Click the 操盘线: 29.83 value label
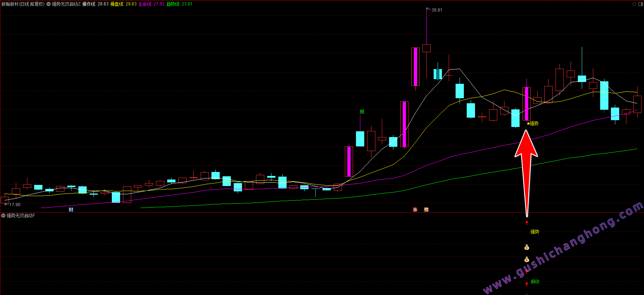Image resolution: width=644 pixels, height=295 pixels. [123, 4]
